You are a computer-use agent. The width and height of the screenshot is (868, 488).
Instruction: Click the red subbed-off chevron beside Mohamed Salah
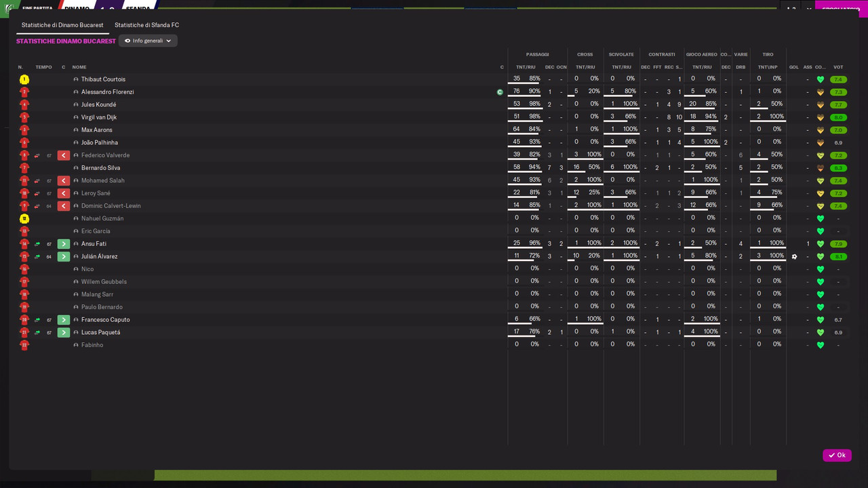tap(64, 181)
